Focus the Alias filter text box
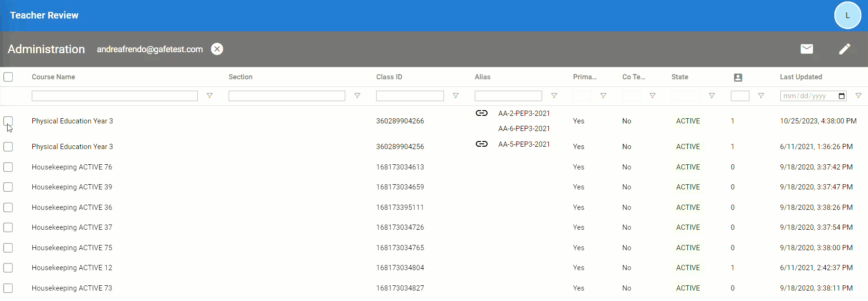Screen dimensions: 868x301 tap(508, 96)
